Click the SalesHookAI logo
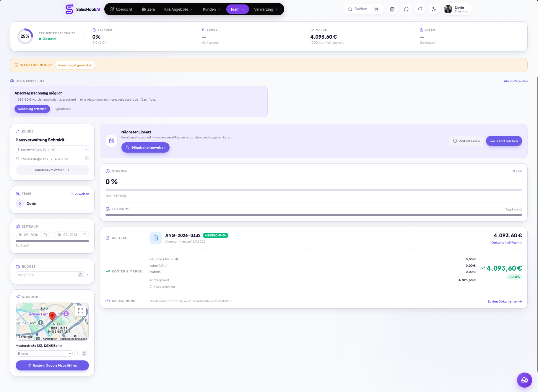This screenshot has width=538, height=392. pos(83,9)
